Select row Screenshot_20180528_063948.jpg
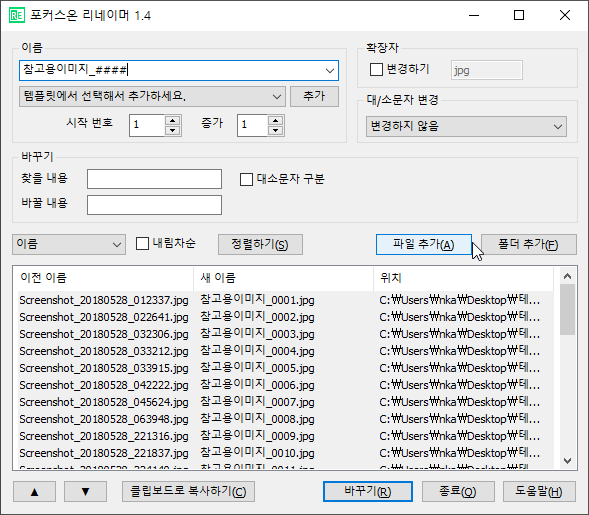This screenshot has height=515, width=589. pos(285,419)
